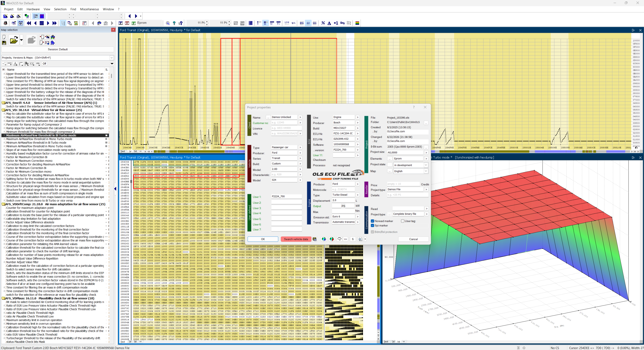Image resolution: width=644 pixels, height=350 pixels.
Task: Click the globe upload icon in Project properties
Action: pos(332,239)
